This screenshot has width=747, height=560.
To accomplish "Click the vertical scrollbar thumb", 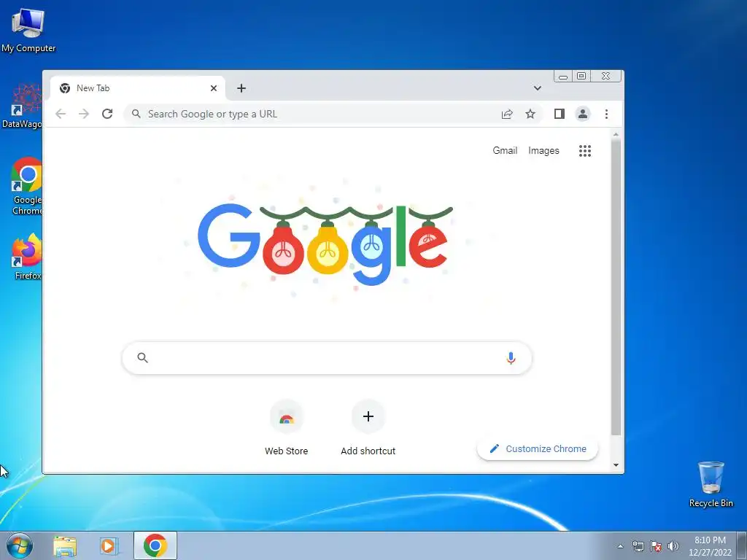I will pos(616,287).
